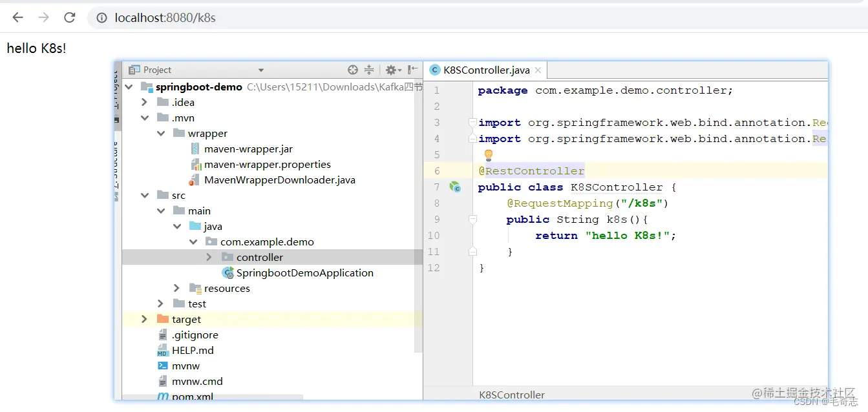Select the target folder row

pos(272,319)
